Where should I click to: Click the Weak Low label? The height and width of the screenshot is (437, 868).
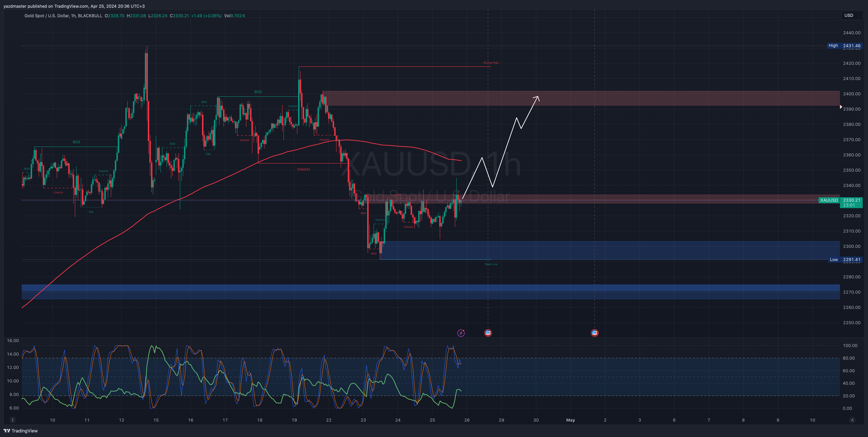click(491, 264)
